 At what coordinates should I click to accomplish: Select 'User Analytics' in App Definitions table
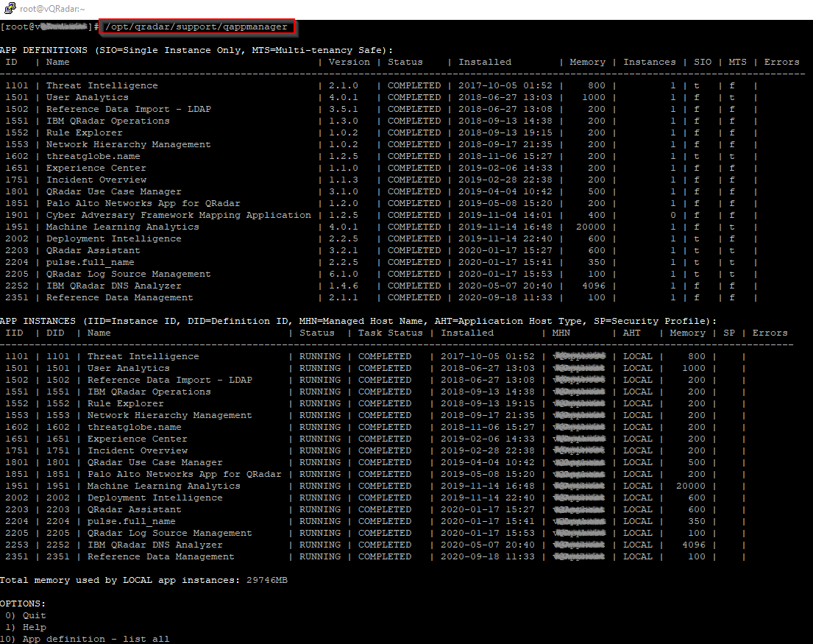pos(87,97)
